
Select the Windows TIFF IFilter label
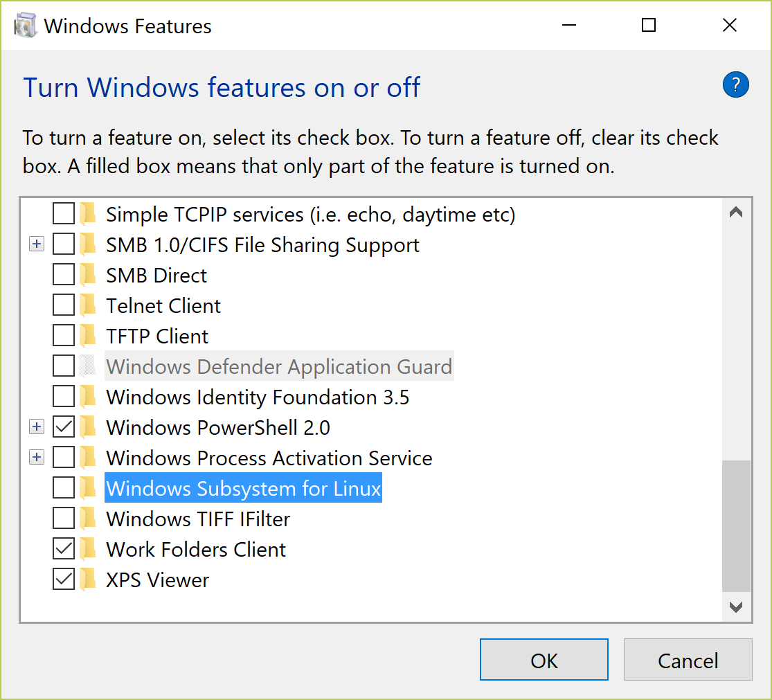[x=198, y=519]
